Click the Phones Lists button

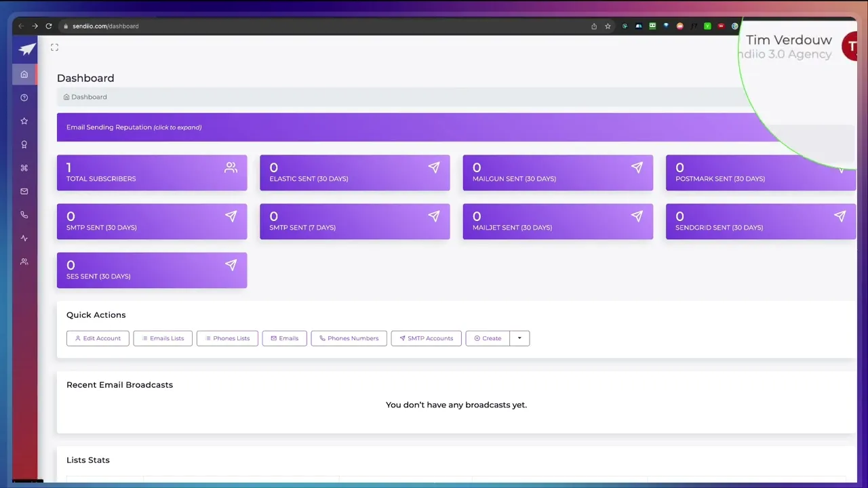pyautogui.click(x=227, y=338)
